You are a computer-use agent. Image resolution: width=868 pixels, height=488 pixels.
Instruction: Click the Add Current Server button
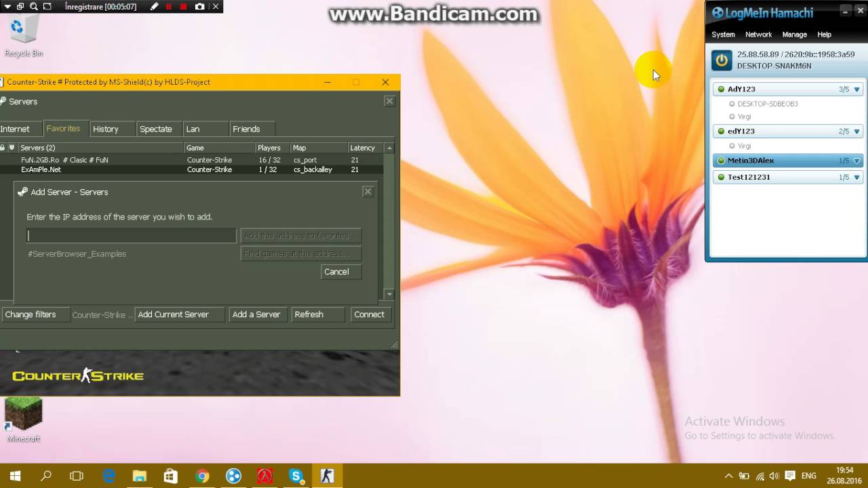(x=180, y=314)
